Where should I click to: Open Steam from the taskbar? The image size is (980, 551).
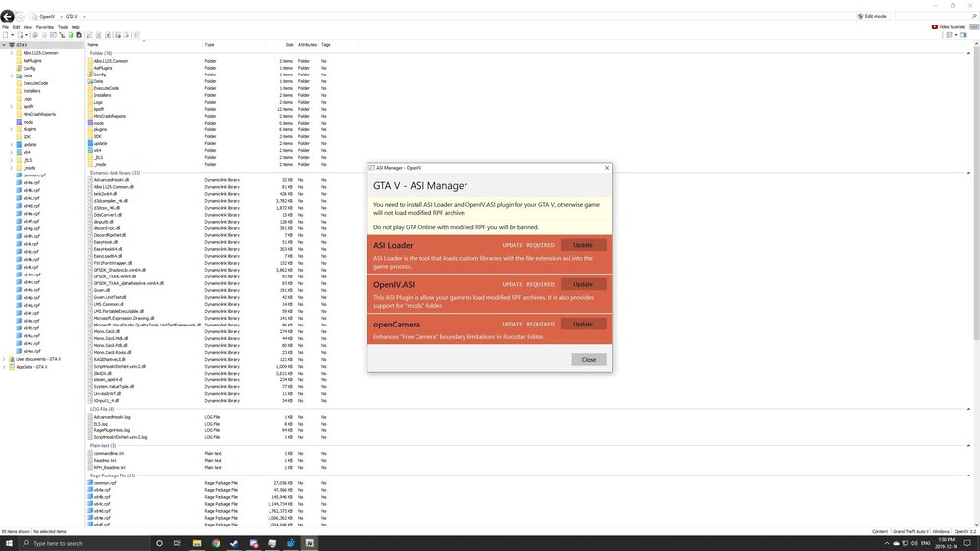tap(234, 543)
